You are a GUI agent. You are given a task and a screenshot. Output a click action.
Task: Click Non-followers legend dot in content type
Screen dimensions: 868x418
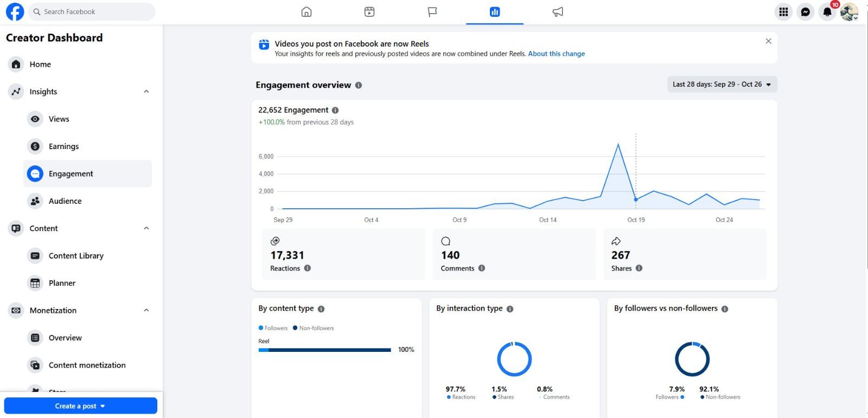click(x=295, y=328)
